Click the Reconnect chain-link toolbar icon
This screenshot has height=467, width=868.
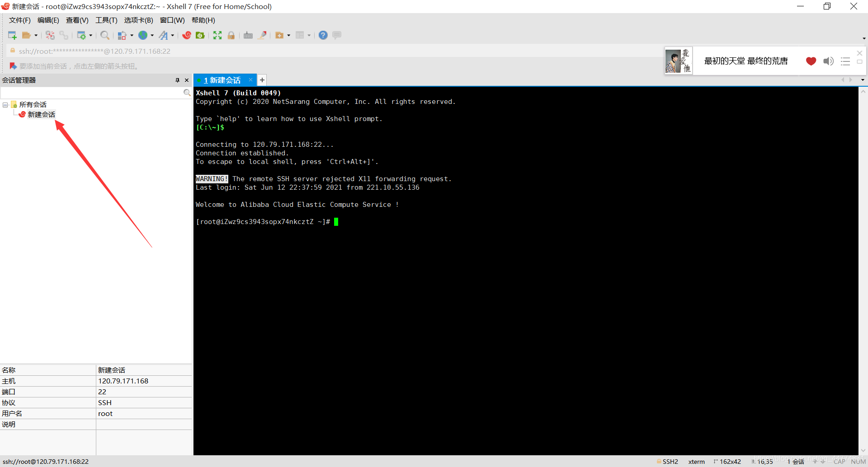(x=64, y=35)
